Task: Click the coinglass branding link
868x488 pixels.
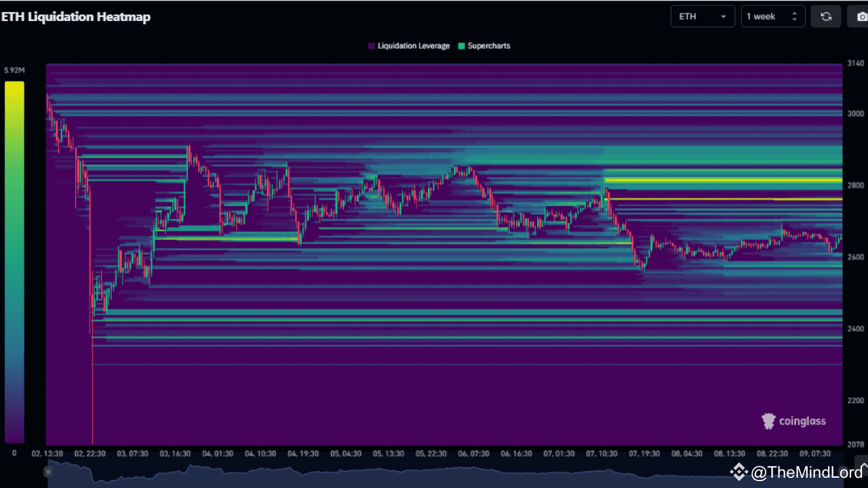Action: click(793, 420)
